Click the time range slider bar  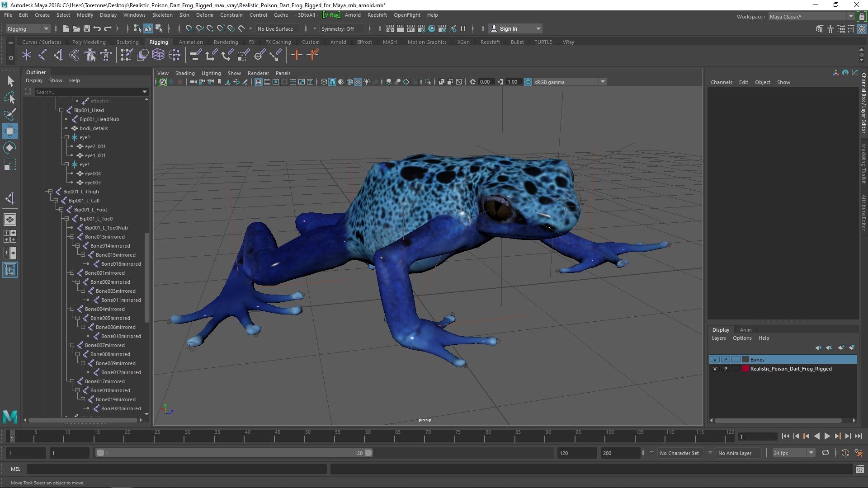point(234,453)
